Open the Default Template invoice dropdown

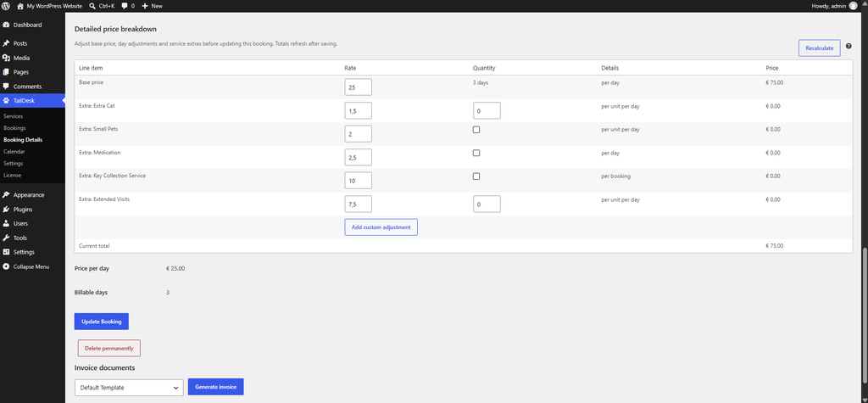[x=129, y=388]
